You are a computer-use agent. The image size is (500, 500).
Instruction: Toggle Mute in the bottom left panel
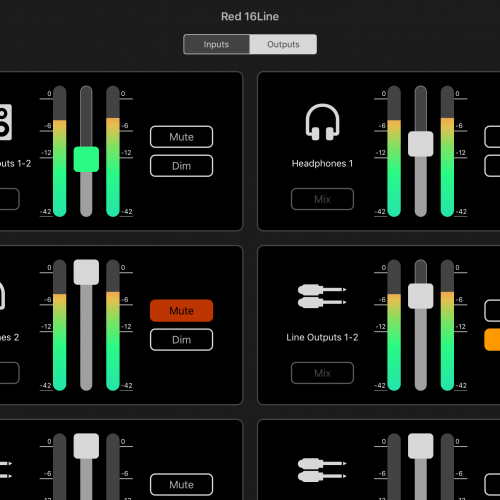pyautogui.click(x=181, y=485)
